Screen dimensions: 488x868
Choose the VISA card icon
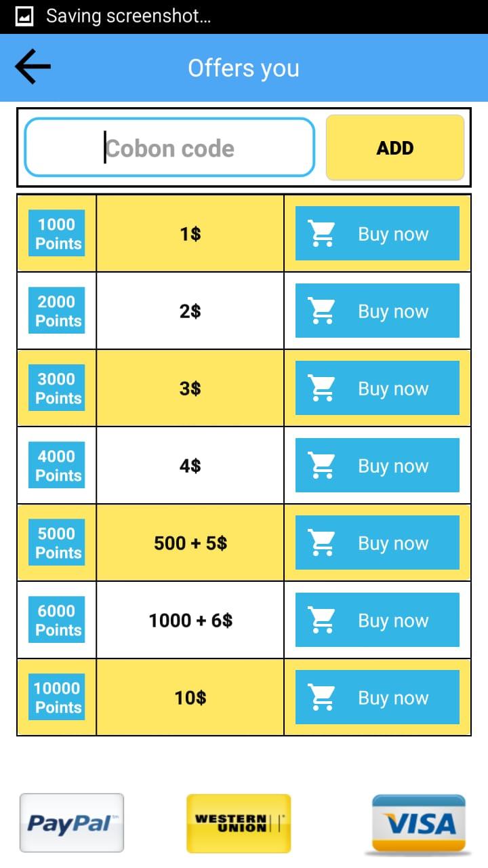coord(419,824)
